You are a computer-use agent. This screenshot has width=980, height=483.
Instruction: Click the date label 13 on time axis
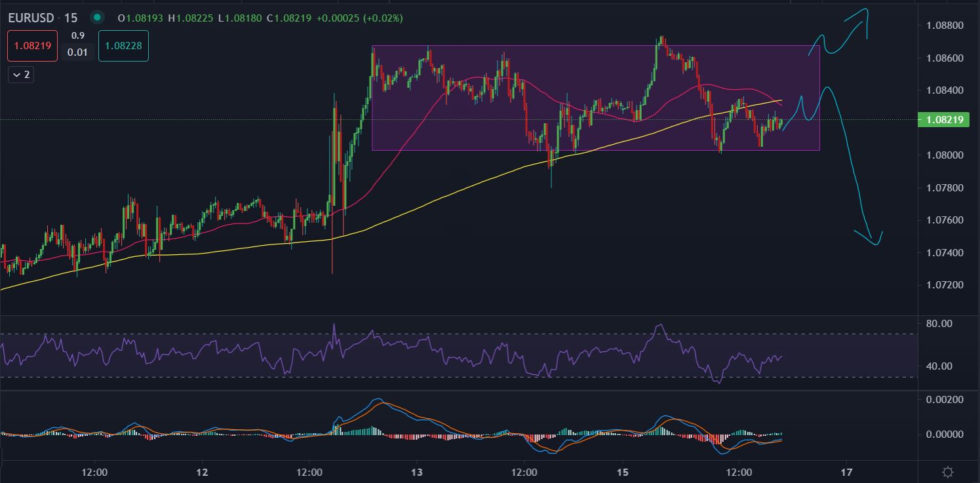pyautogui.click(x=418, y=472)
